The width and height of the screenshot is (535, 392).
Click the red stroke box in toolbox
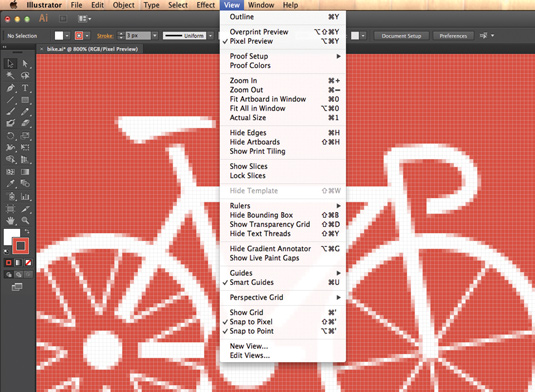click(x=20, y=246)
